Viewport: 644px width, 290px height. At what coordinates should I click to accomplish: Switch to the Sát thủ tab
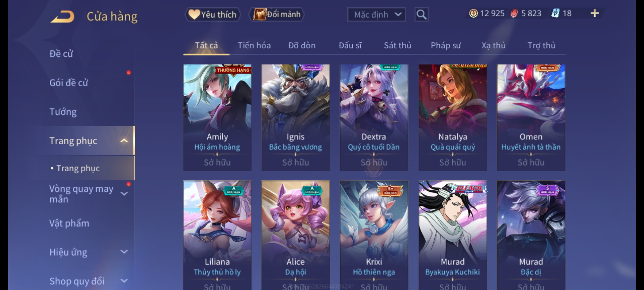397,46
